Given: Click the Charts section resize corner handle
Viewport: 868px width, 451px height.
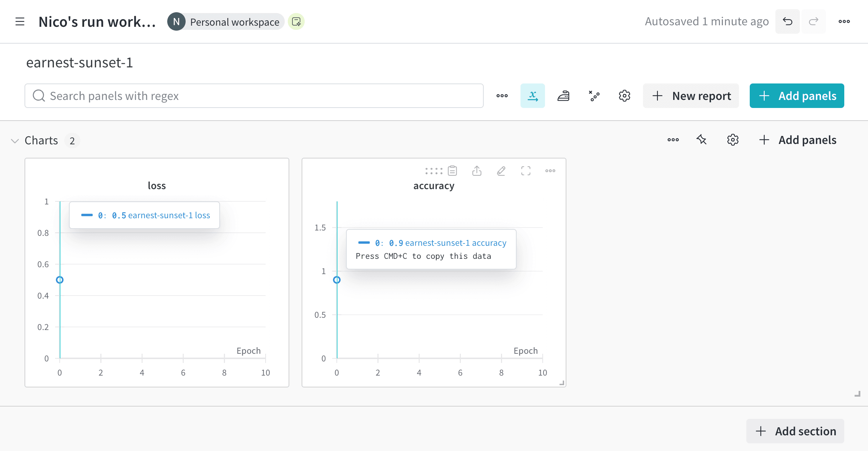Looking at the screenshot, I should click(857, 394).
